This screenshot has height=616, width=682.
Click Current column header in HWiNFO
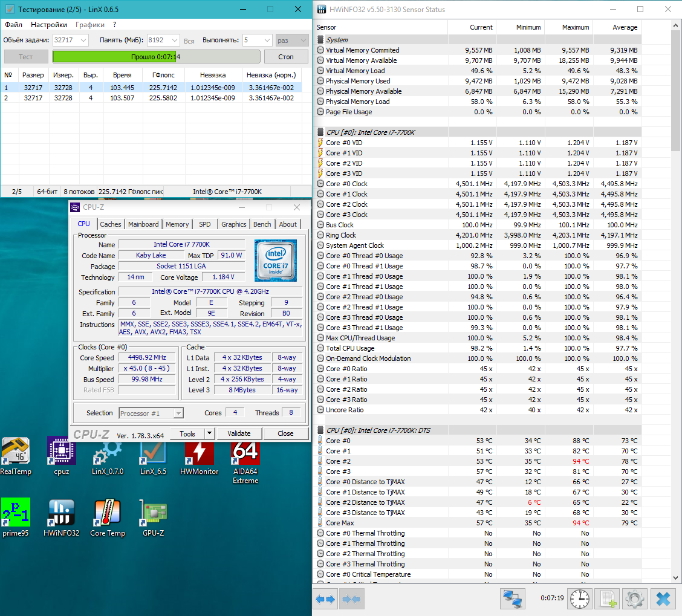472,27
